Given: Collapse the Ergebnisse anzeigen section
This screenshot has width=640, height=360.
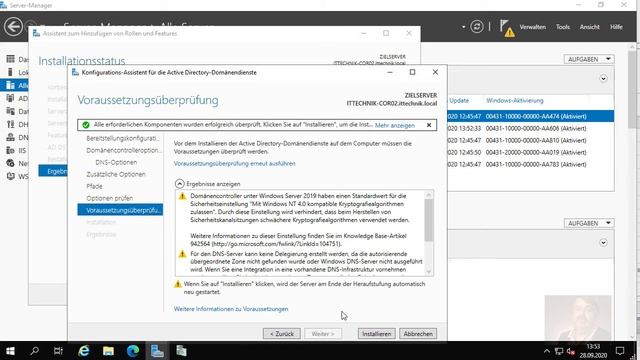Looking at the screenshot, I should 179,184.
